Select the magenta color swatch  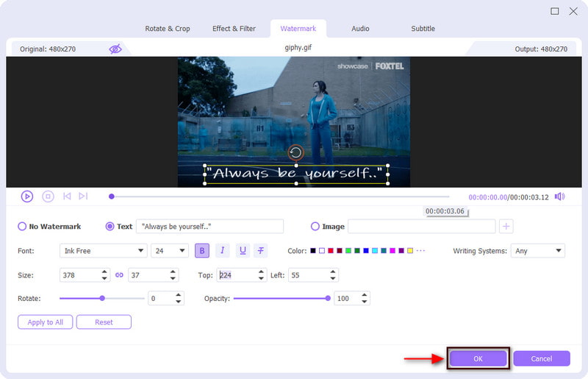click(x=392, y=250)
